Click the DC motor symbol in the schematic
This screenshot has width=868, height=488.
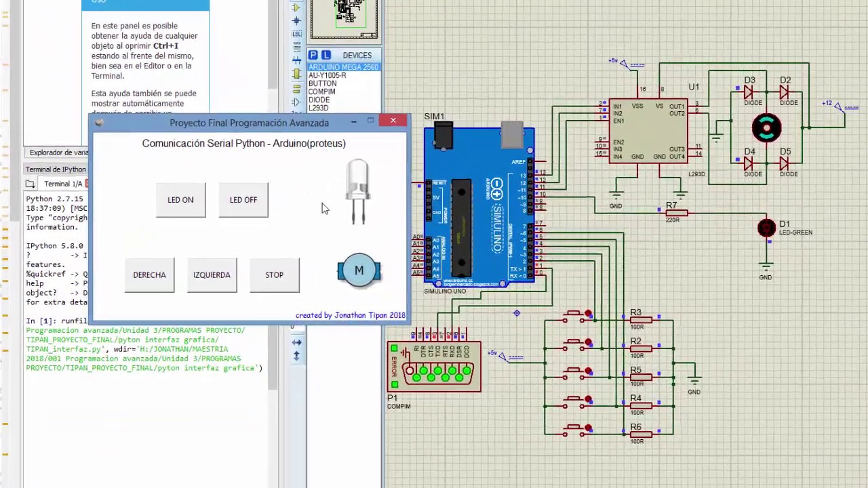click(766, 128)
